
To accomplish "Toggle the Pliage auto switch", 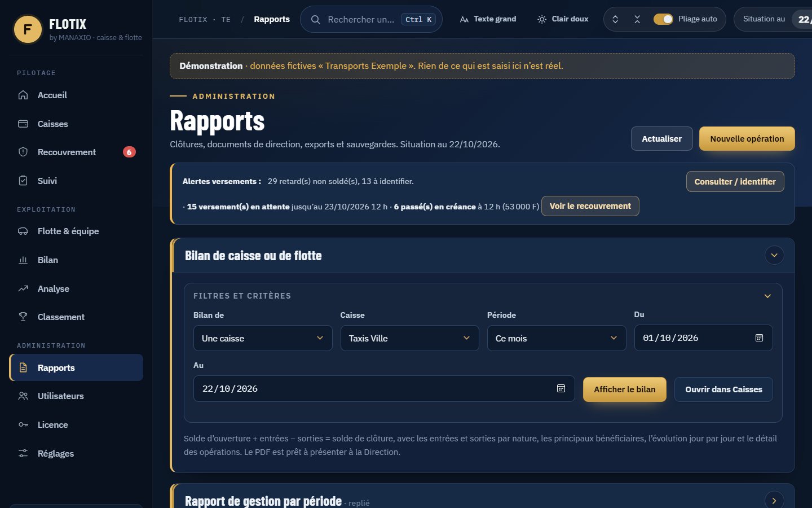I will coord(663,19).
